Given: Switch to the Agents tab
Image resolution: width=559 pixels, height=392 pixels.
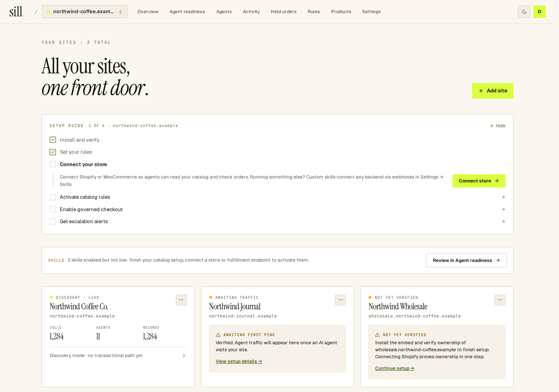Looking at the screenshot, I should tap(224, 12).
